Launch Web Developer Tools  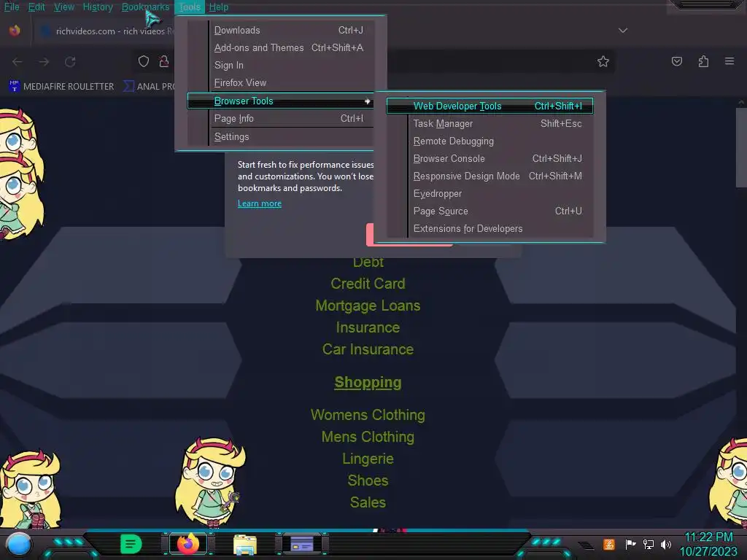coord(489,106)
